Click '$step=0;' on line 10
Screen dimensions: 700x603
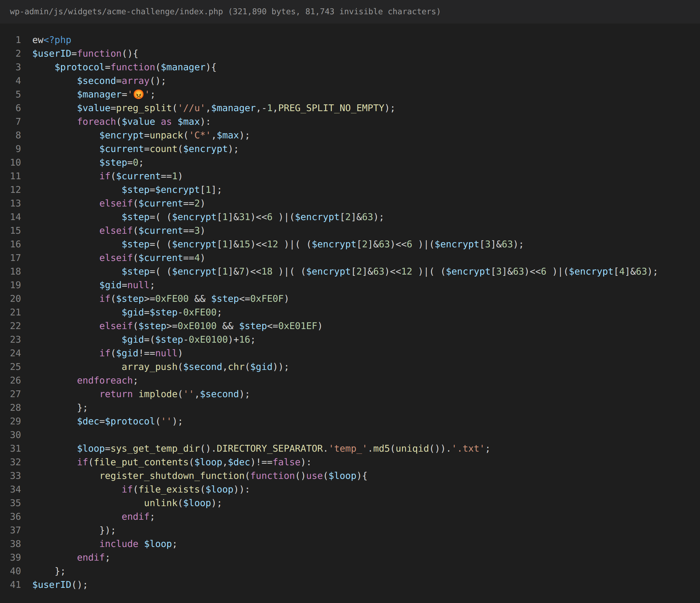(x=122, y=163)
